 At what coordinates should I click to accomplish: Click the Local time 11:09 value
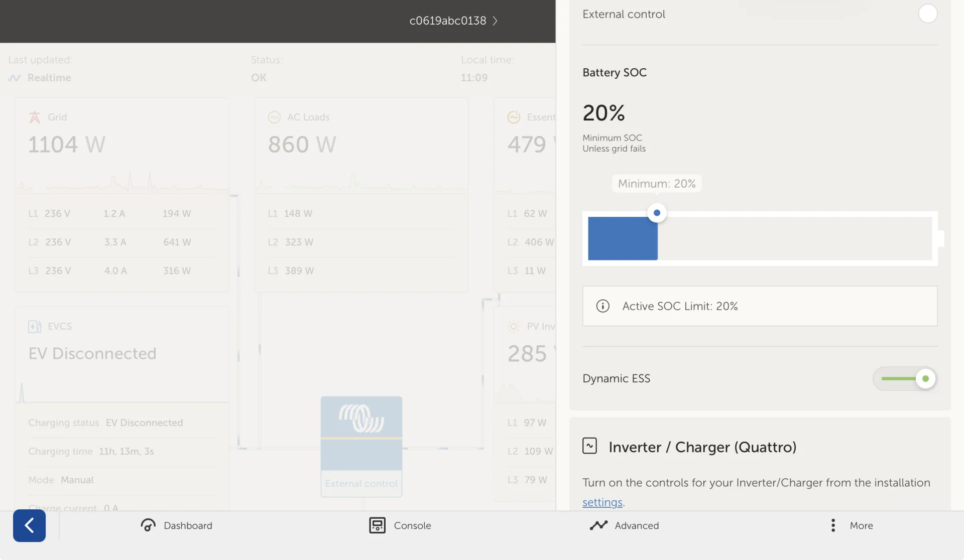[474, 78]
